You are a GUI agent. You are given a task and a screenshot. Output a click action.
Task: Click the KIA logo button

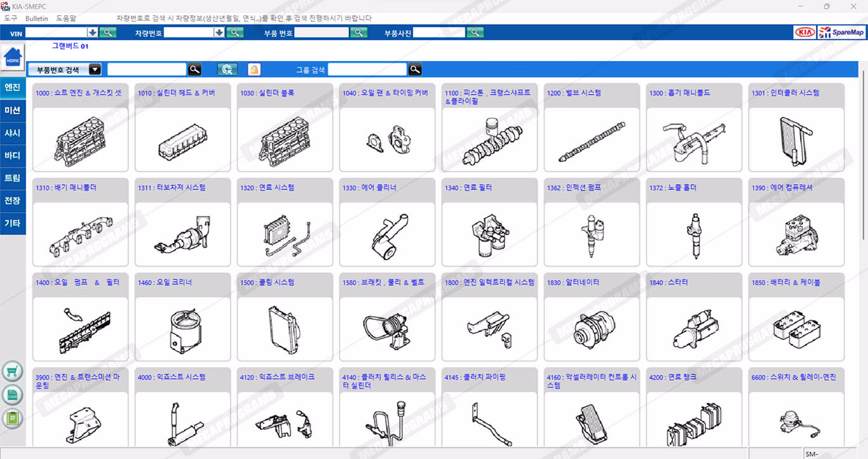pos(805,32)
